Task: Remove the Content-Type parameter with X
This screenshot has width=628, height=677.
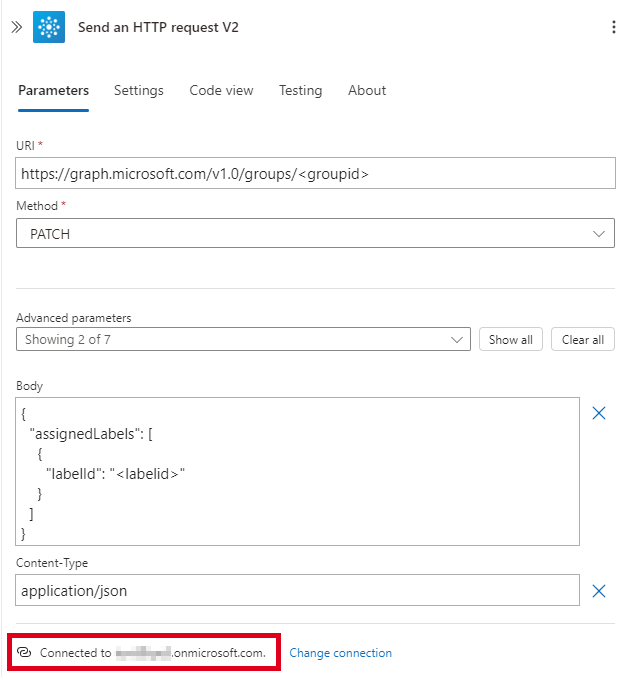Action: tap(599, 591)
